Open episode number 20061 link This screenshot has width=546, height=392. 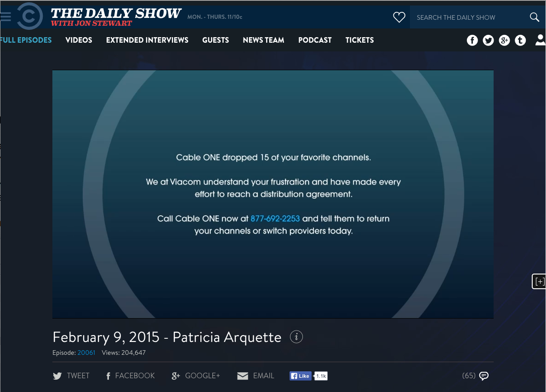[86, 353]
